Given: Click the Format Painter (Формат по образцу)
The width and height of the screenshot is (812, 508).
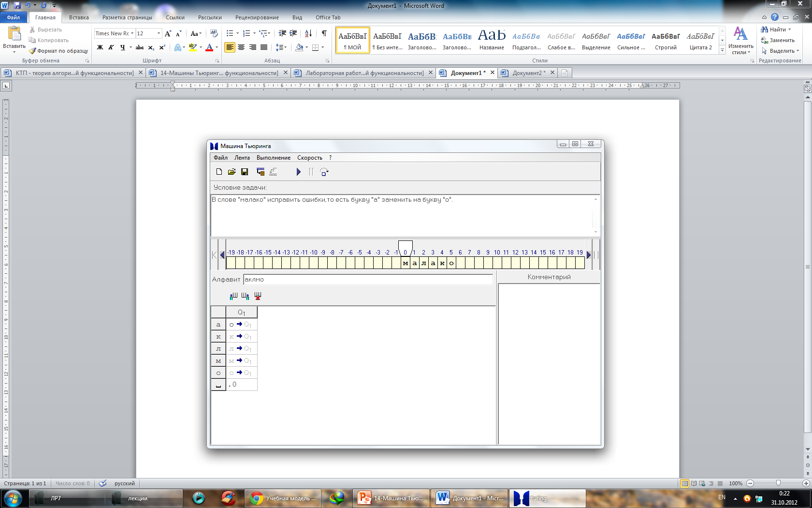Looking at the screenshot, I should point(58,51).
